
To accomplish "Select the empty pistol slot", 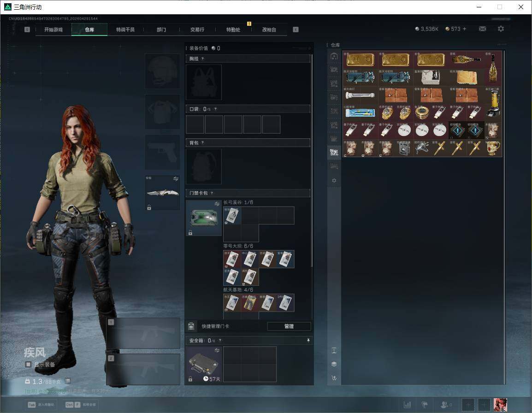I will (163, 152).
